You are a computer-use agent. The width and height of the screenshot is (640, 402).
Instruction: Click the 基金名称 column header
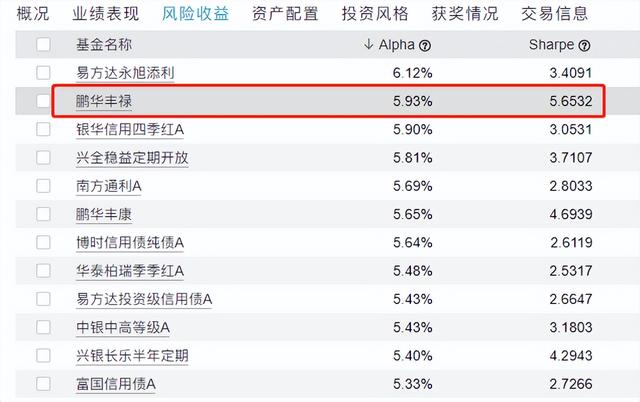tap(104, 45)
